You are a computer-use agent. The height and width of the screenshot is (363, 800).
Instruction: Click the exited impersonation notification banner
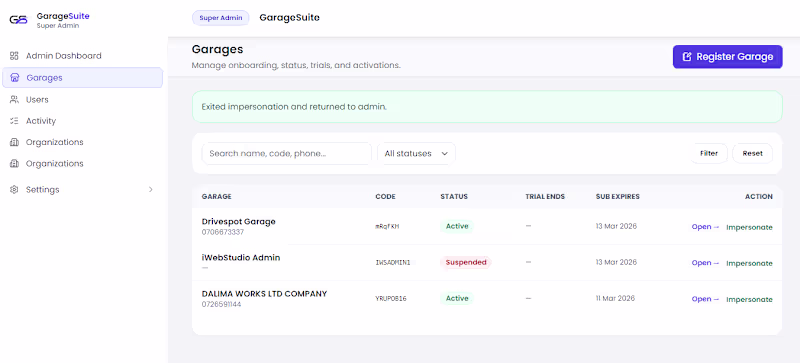click(x=487, y=107)
